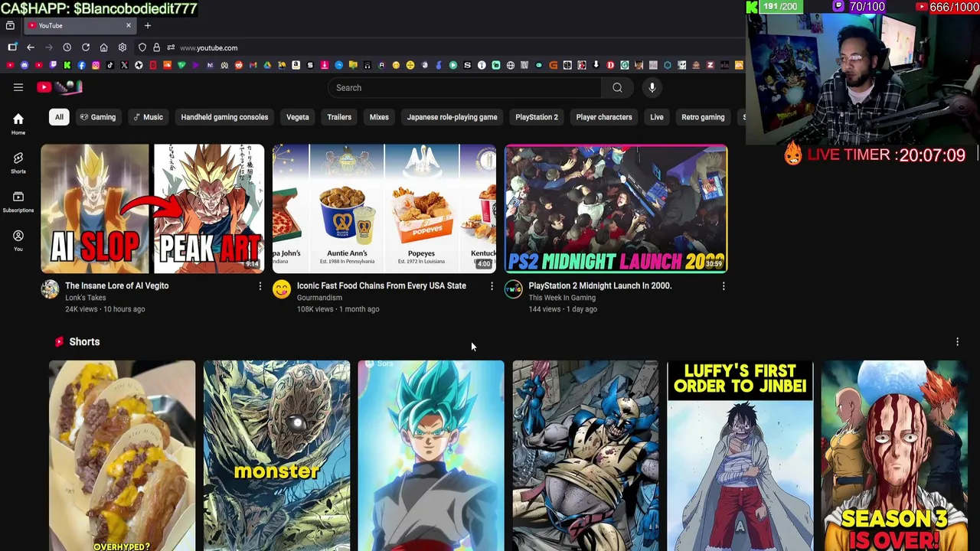The height and width of the screenshot is (551, 980).
Task: Open the Instagram bookmark icon
Action: pos(96,65)
